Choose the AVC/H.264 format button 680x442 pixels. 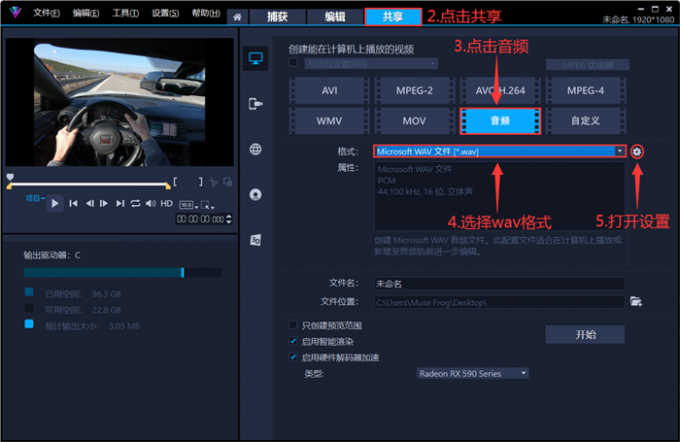pos(500,90)
